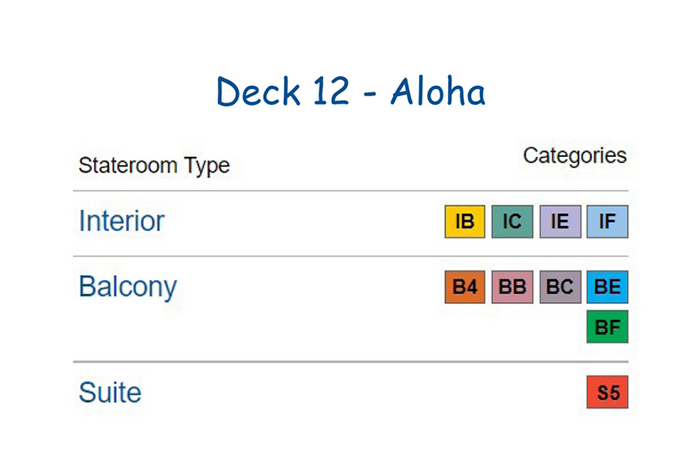Viewport: 700px width, 467px height.
Task: Click the Deck 12 - Aloha title
Action: click(350, 92)
